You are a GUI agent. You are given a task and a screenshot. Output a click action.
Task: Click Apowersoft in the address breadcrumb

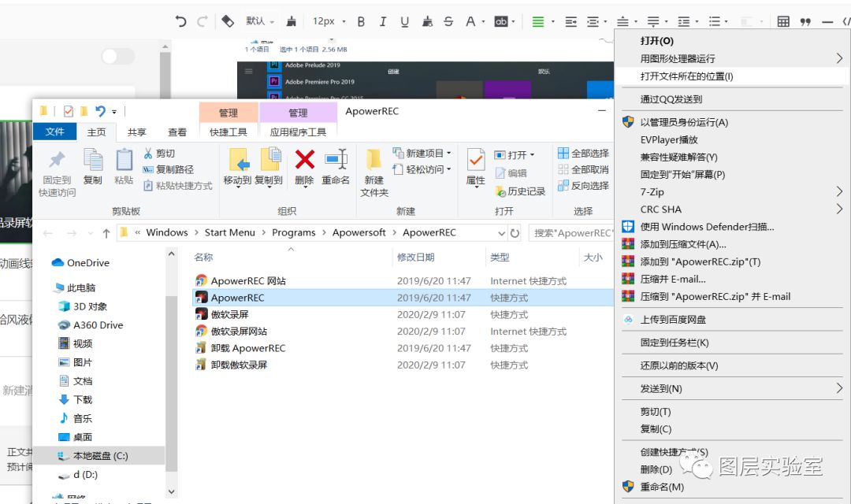pyautogui.click(x=359, y=233)
